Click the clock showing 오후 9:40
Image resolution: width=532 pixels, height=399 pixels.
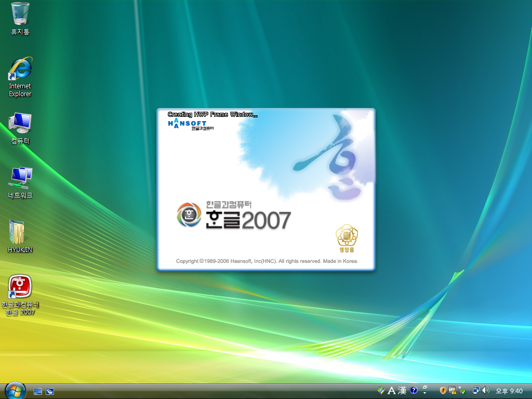point(509,391)
